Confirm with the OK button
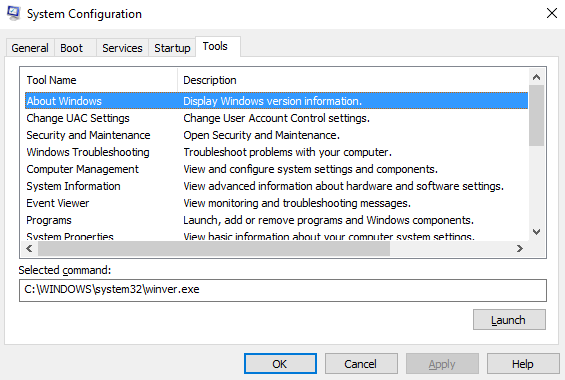 pyautogui.click(x=280, y=364)
